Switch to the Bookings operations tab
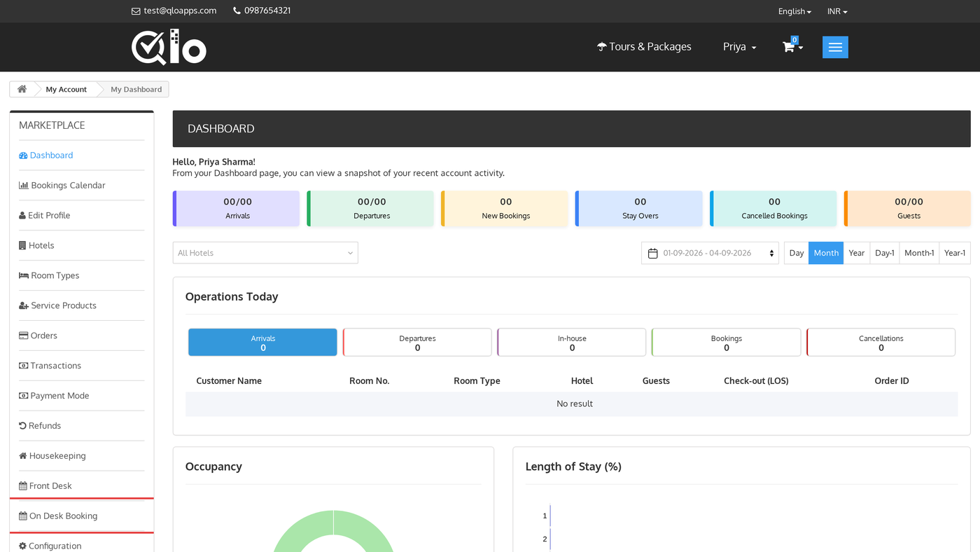 coord(727,343)
